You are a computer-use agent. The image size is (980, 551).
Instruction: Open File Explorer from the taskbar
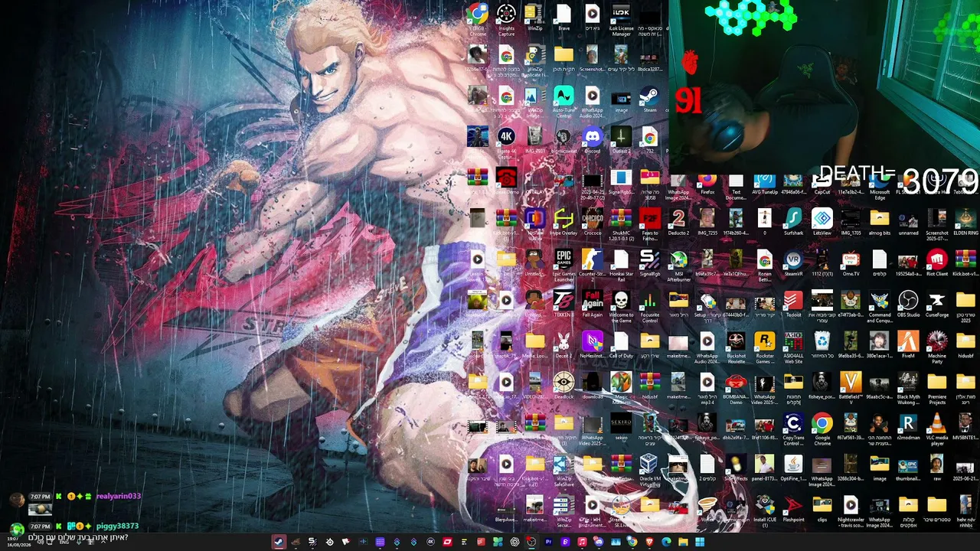683,542
